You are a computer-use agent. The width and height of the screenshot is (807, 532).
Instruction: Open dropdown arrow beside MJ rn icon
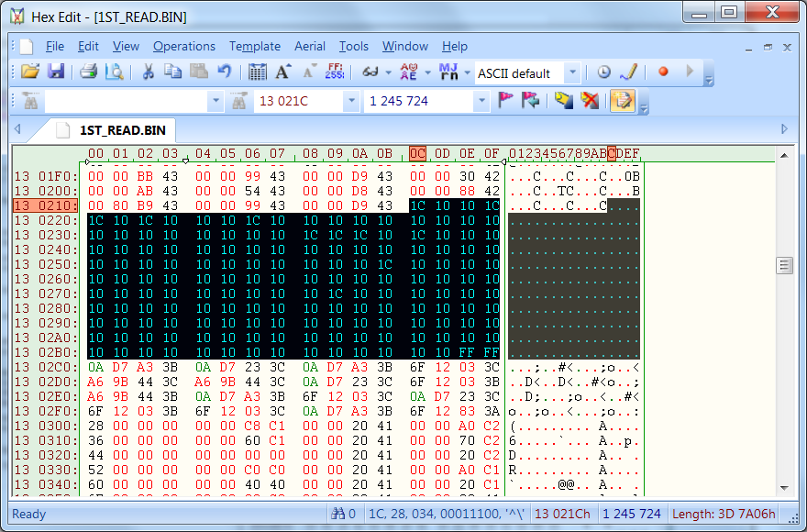[468, 72]
